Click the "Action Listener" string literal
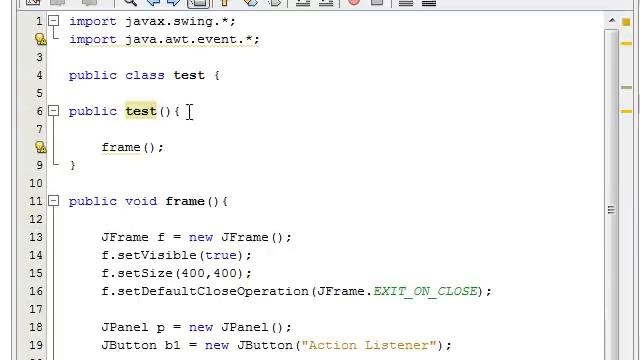The image size is (640, 360). 369,345
